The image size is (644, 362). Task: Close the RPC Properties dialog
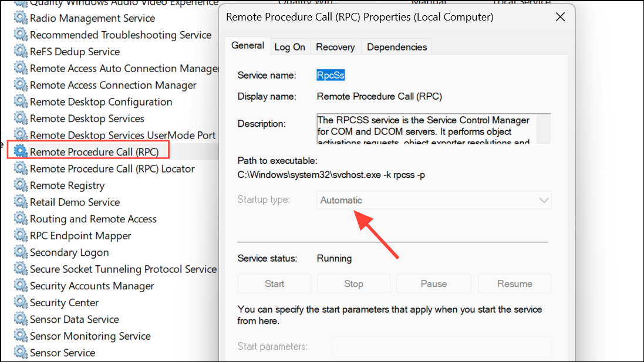[560, 17]
